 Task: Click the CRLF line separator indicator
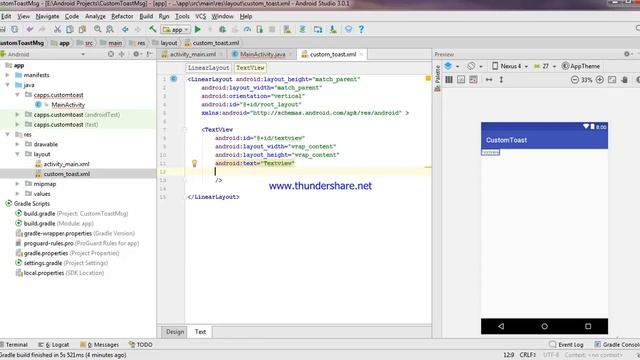pos(528,355)
